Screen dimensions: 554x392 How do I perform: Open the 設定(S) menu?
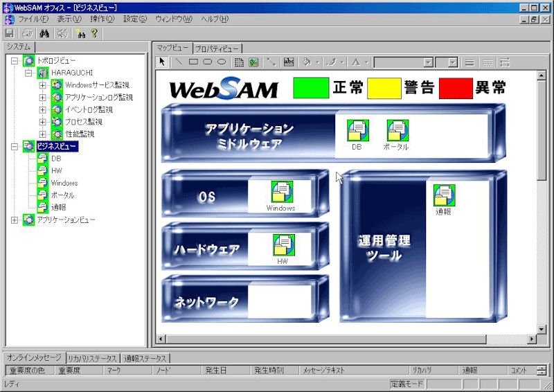(135, 19)
